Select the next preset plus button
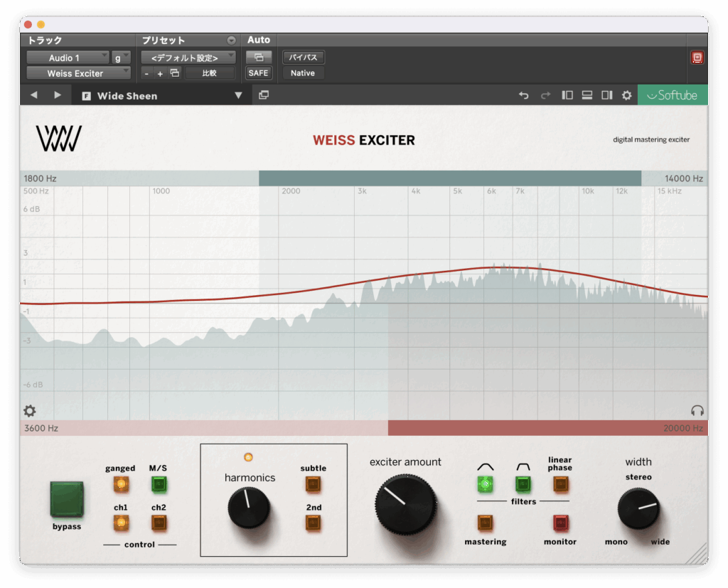 pyautogui.click(x=160, y=73)
